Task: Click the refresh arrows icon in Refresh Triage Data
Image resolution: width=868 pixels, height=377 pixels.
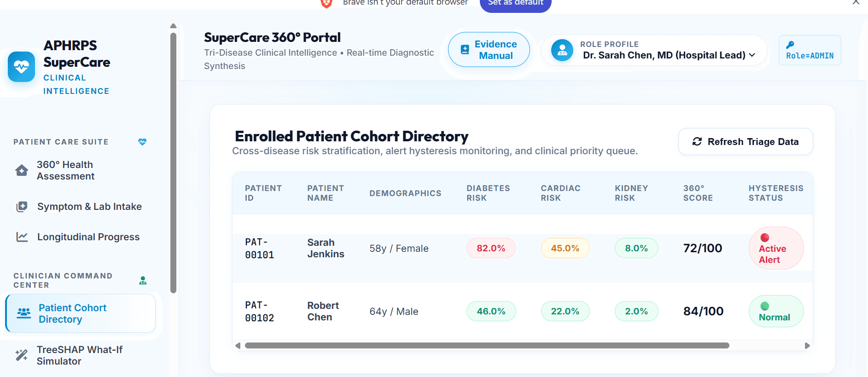Action: [697, 142]
